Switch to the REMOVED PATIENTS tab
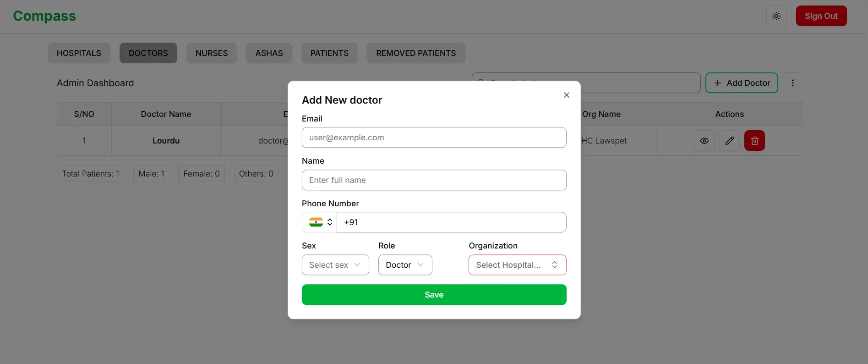 click(x=416, y=53)
